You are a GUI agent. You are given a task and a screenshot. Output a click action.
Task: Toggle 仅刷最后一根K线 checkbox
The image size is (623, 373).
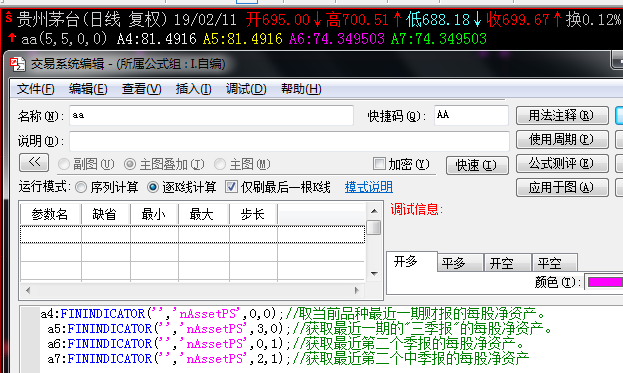(231, 187)
